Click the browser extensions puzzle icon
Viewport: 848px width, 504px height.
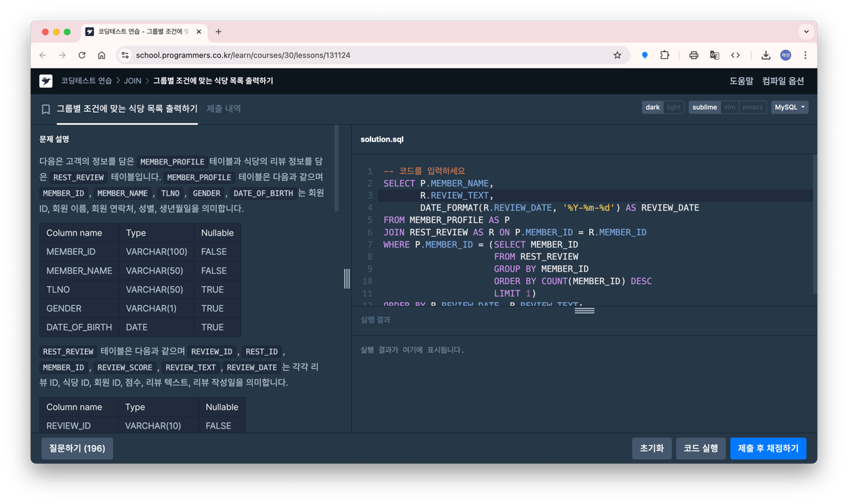click(x=665, y=55)
